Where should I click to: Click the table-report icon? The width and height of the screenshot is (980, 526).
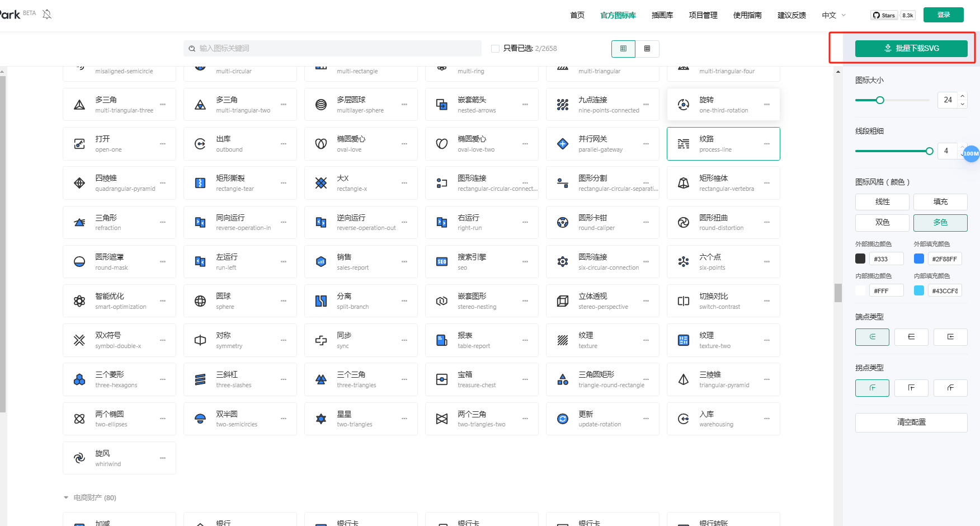tap(482, 340)
